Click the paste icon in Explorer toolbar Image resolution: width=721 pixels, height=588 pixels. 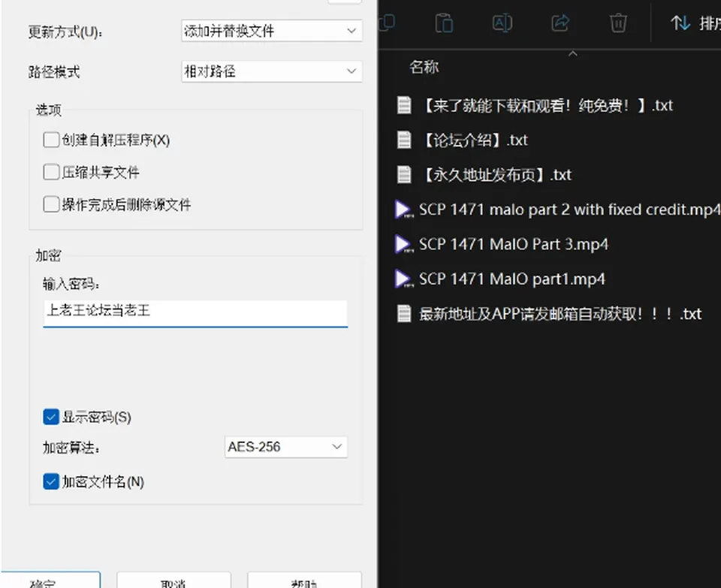click(444, 23)
